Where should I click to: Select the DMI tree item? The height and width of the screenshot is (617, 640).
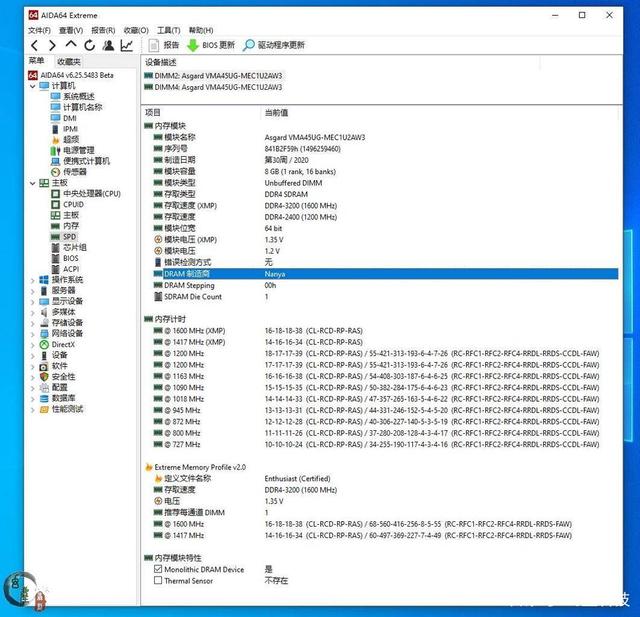pos(64,118)
